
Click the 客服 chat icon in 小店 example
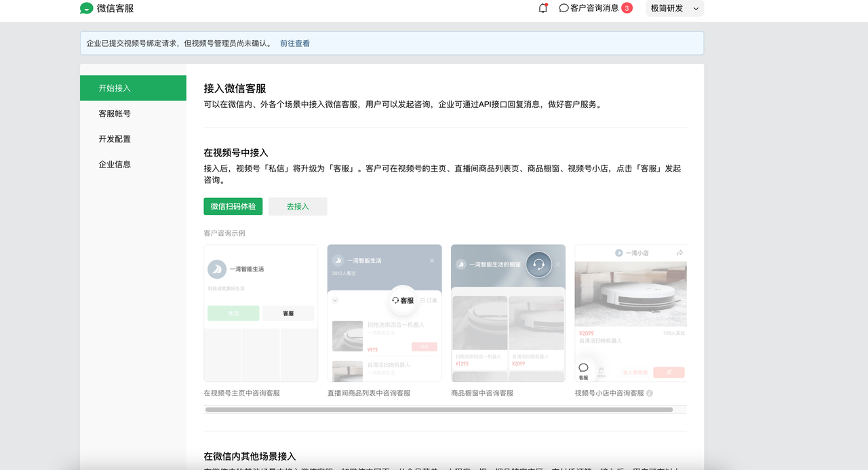pyautogui.click(x=583, y=371)
